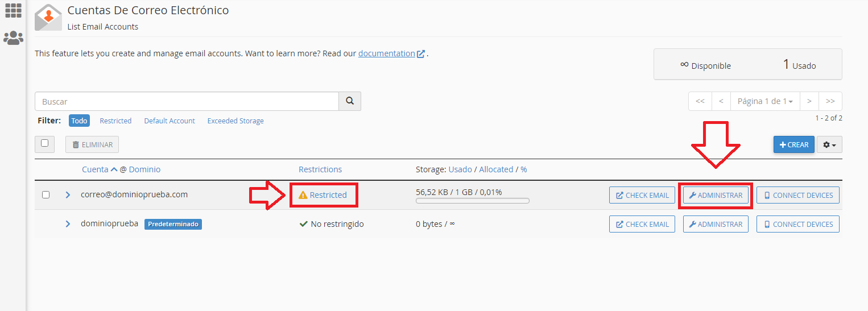Open the documentation link

click(x=387, y=53)
